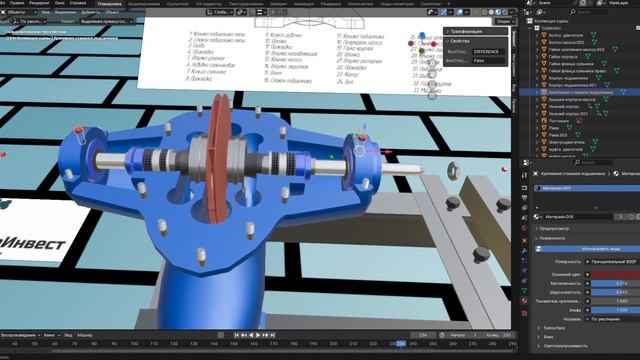Expand the Корпус подшипника.001 outliner item

(x=537, y=85)
